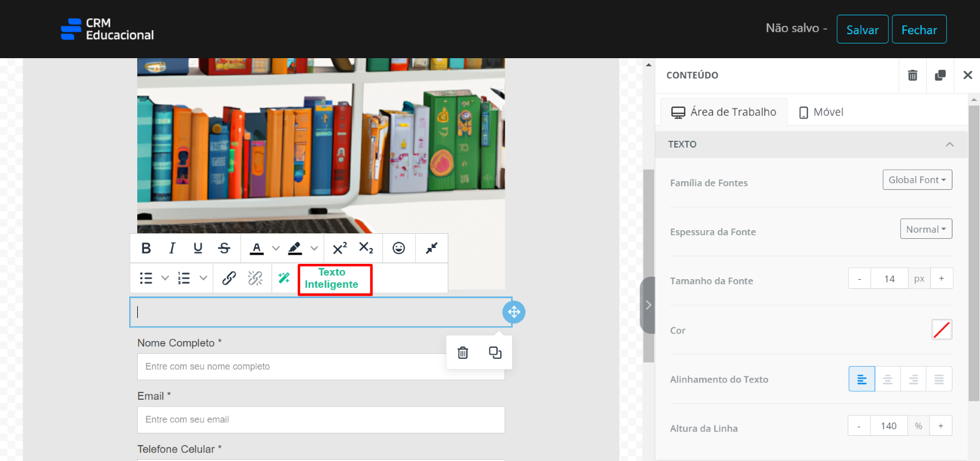This screenshot has height=461, width=980.
Task: Apply strikethrough formatting
Action: pos(224,248)
